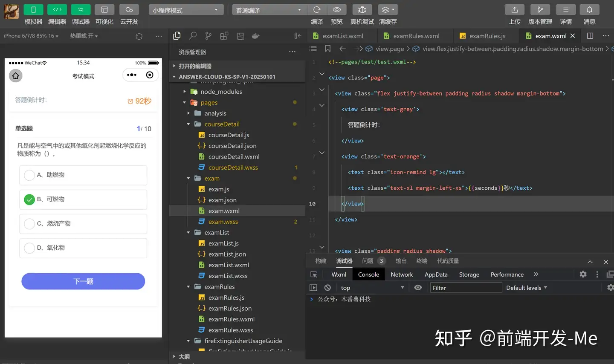This screenshot has height=364, width=614.
Task: Switch to the 终端 terminal tab
Action: (422, 261)
